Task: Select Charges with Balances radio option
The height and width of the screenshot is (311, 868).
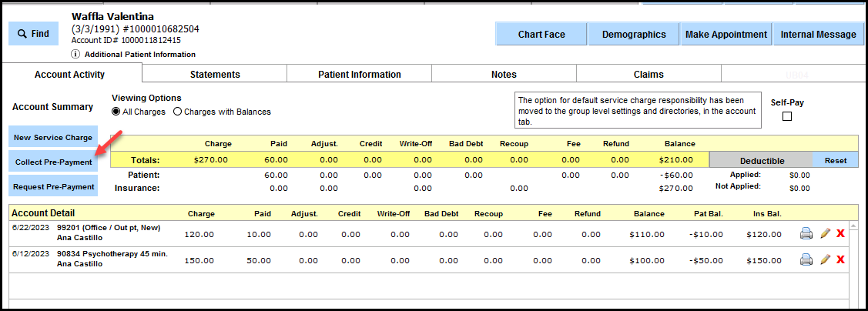Action: [x=177, y=112]
